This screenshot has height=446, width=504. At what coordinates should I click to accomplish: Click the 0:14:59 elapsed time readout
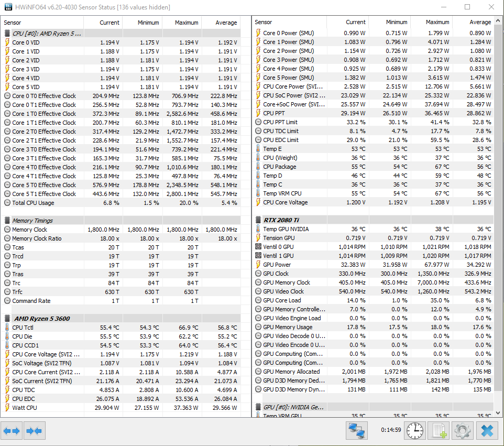[x=391, y=430]
